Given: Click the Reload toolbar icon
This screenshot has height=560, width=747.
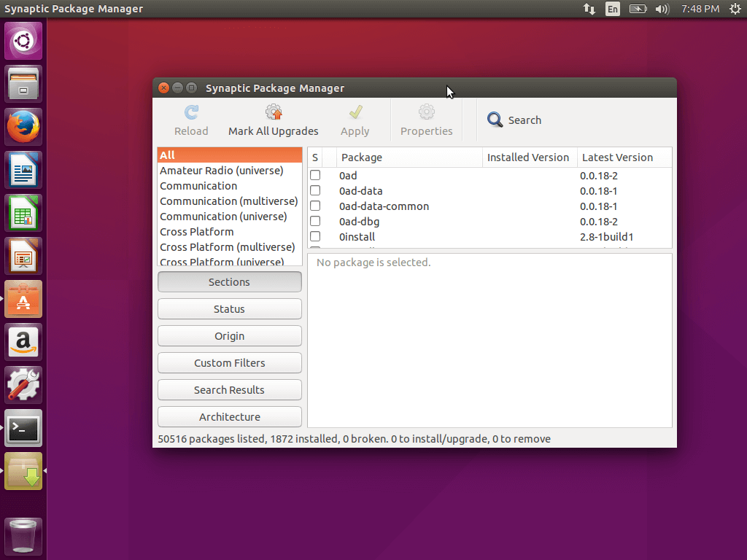Looking at the screenshot, I should [x=191, y=120].
